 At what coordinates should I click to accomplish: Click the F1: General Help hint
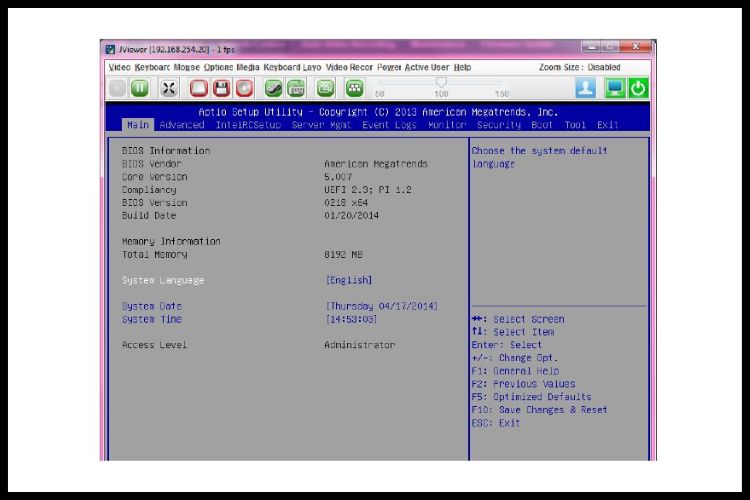516,371
